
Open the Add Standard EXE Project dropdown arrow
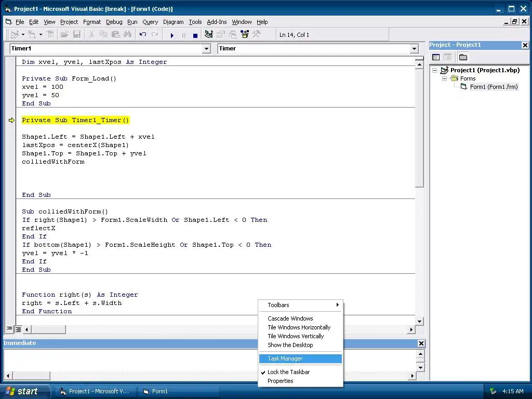click(23, 34)
